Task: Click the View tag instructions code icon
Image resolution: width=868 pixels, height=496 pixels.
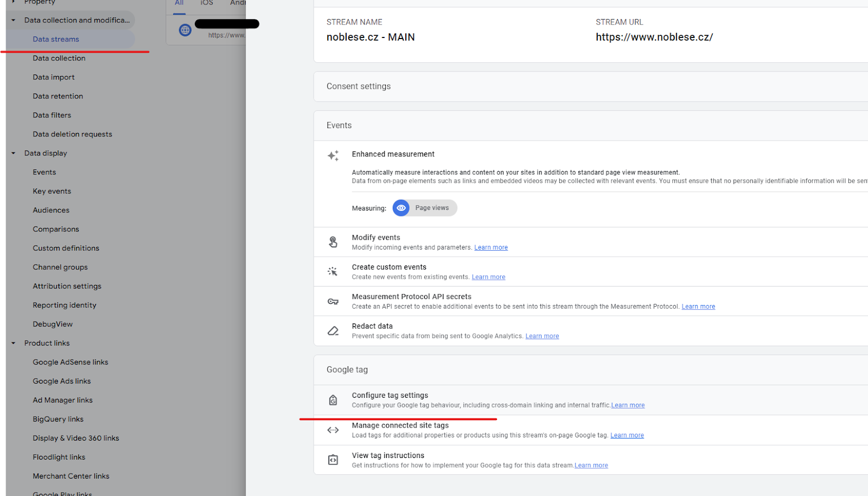Action: (333, 460)
